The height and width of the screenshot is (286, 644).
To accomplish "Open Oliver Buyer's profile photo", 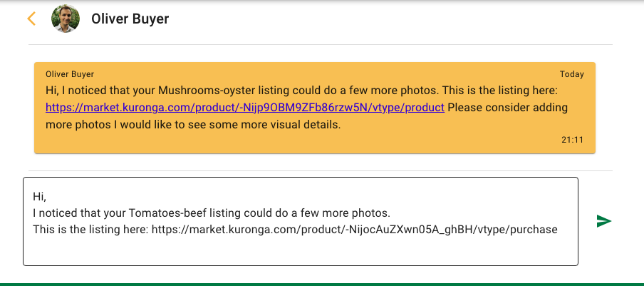I will pos(66,19).
